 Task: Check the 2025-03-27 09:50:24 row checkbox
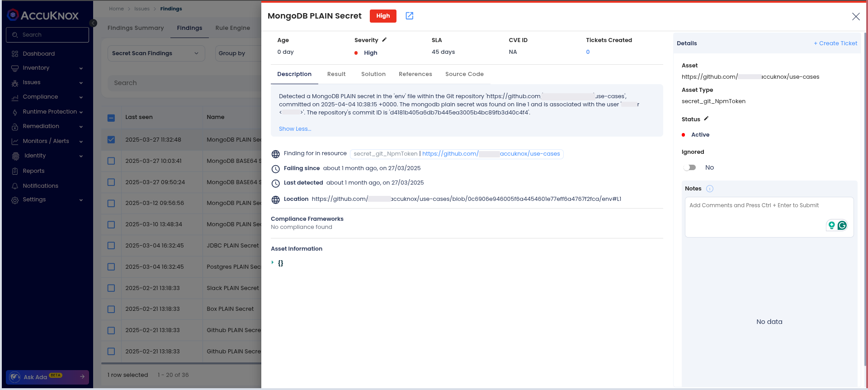(x=111, y=182)
